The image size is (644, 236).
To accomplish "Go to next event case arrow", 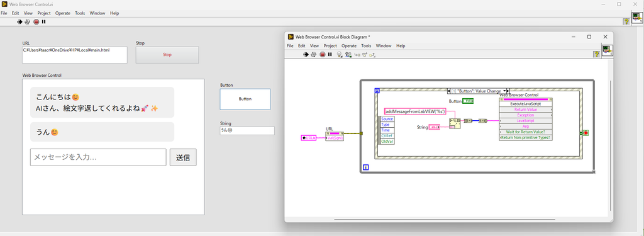I will coord(508,91).
